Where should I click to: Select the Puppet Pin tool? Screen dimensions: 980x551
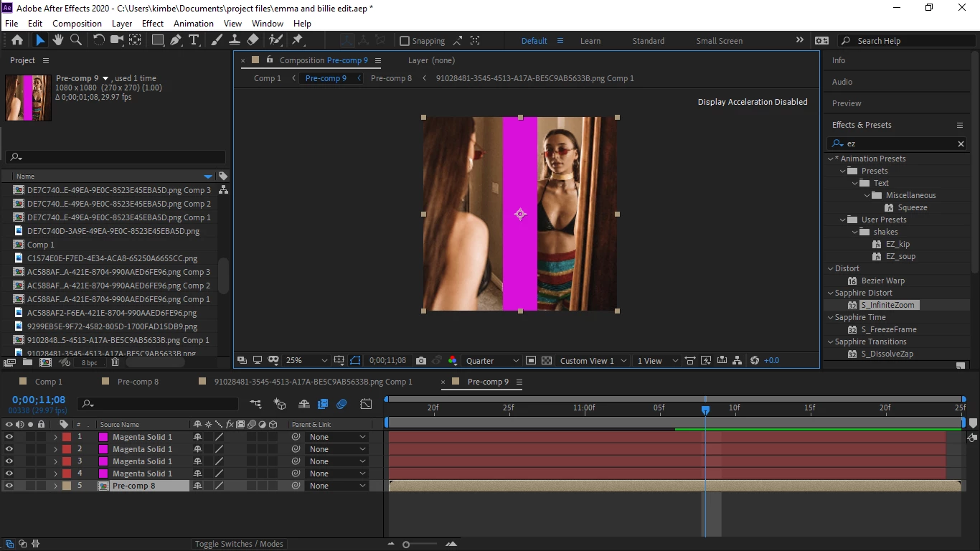tap(298, 40)
